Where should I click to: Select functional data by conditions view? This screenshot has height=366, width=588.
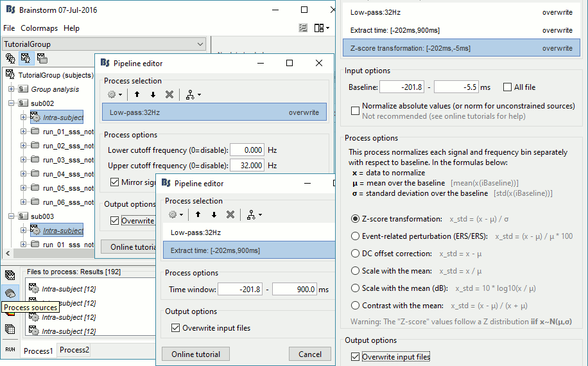click(42, 58)
